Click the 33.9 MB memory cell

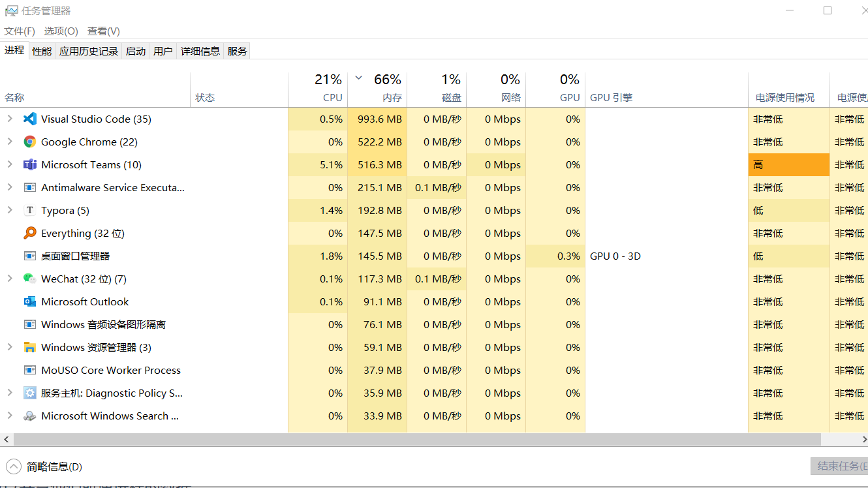pos(377,416)
